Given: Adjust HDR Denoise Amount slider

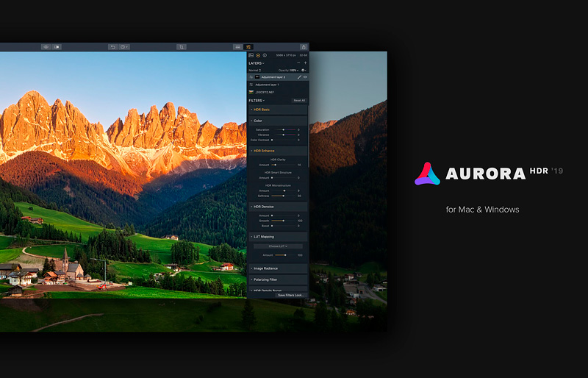Looking at the screenshot, I should pos(284,215).
